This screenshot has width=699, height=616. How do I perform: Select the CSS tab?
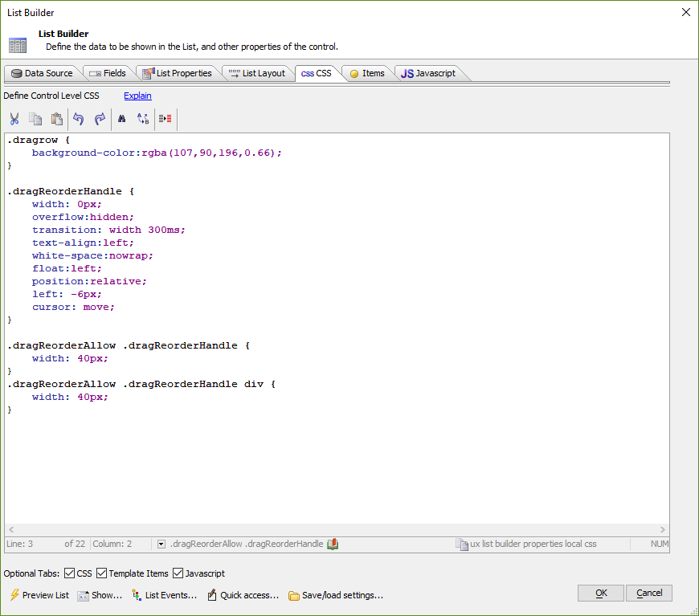(x=316, y=73)
